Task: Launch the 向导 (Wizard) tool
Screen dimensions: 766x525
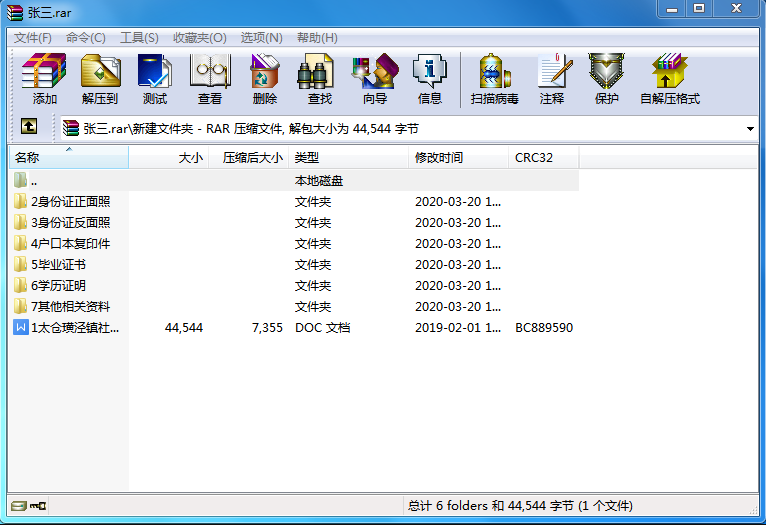Action: click(x=375, y=79)
